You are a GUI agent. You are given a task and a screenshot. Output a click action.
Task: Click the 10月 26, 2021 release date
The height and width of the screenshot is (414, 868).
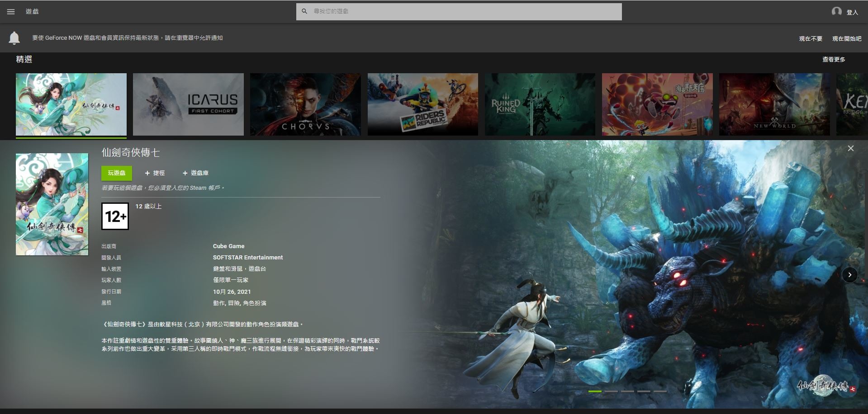click(x=232, y=292)
